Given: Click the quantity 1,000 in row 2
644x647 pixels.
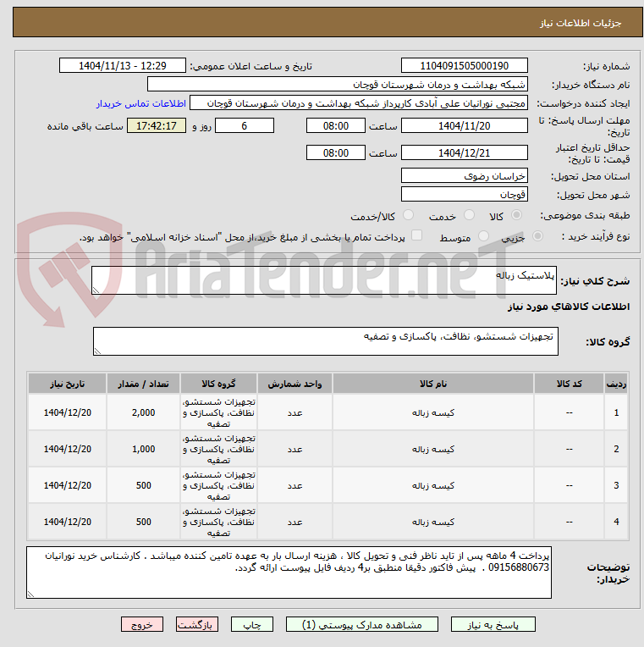Looking at the screenshot, I should (144, 449).
